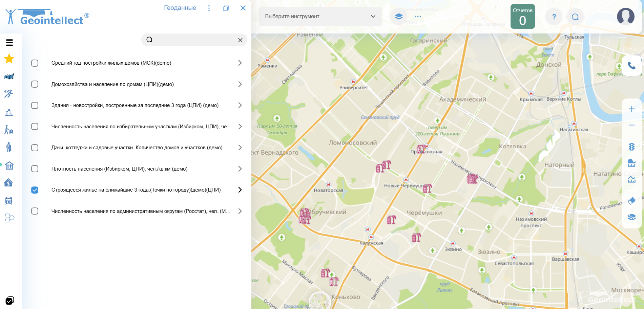Enable Дачи, коттеджи и садовые участки checkbox
The height and width of the screenshot is (309, 644).
tap(35, 148)
